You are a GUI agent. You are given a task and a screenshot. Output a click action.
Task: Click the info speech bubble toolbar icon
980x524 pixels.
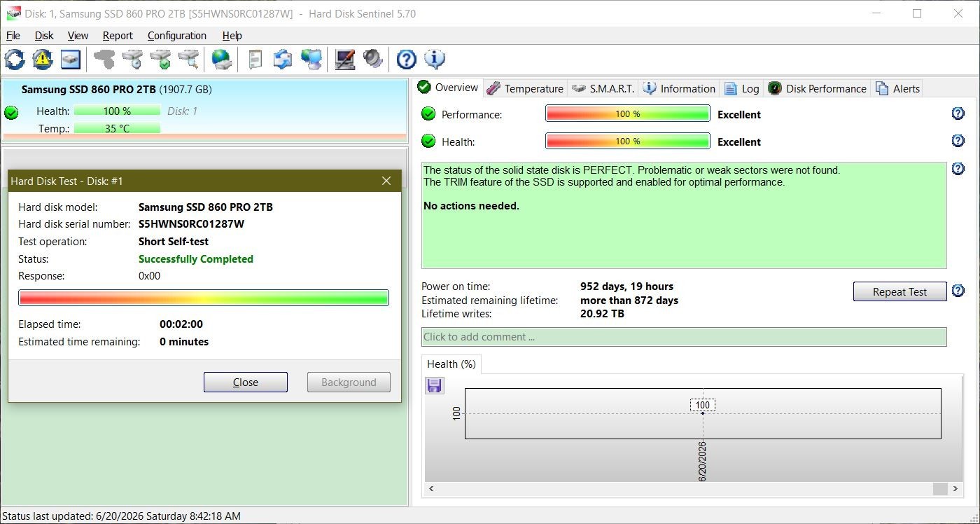click(435, 60)
